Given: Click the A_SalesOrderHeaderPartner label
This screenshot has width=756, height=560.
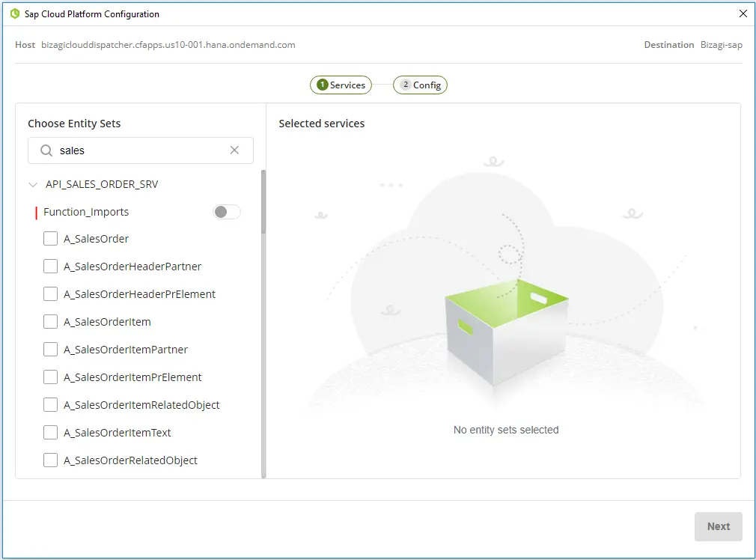Looking at the screenshot, I should (132, 267).
